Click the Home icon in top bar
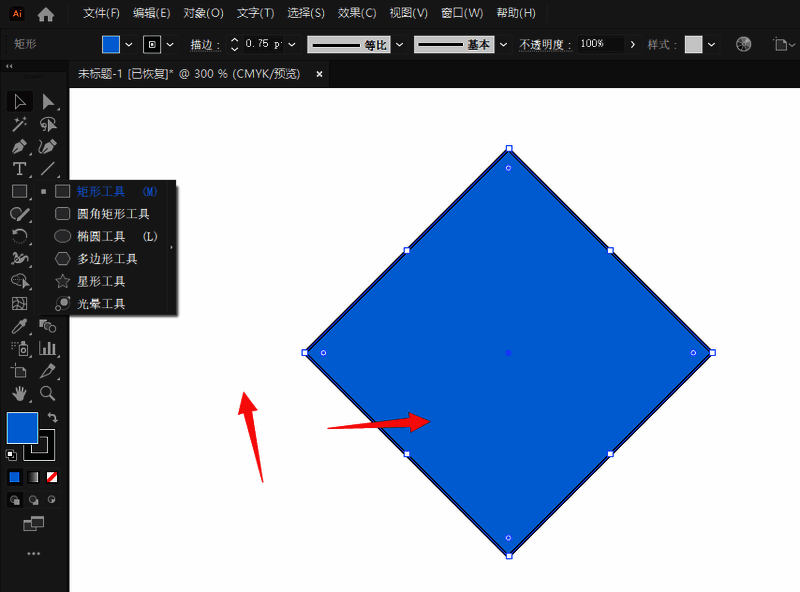This screenshot has height=592, width=800. [x=46, y=14]
